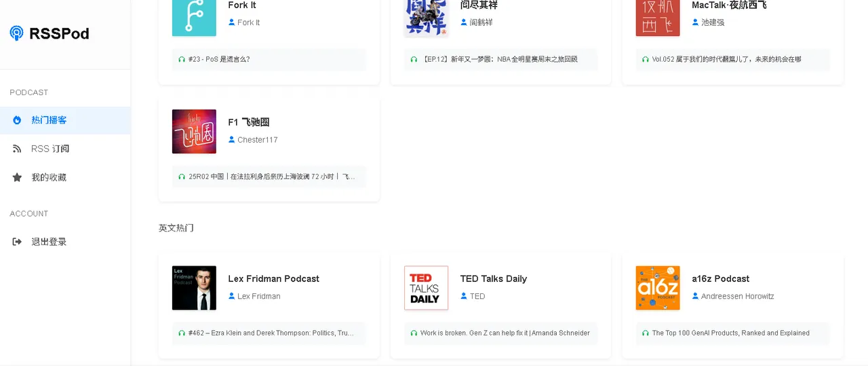This screenshot has width=868, height=366.
Task: Click the a16z Podcast title
Action: point(721,278)
